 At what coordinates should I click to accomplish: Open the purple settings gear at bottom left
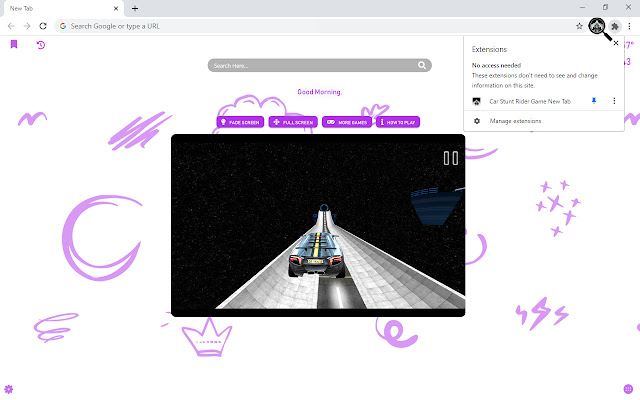pos(9,389)
